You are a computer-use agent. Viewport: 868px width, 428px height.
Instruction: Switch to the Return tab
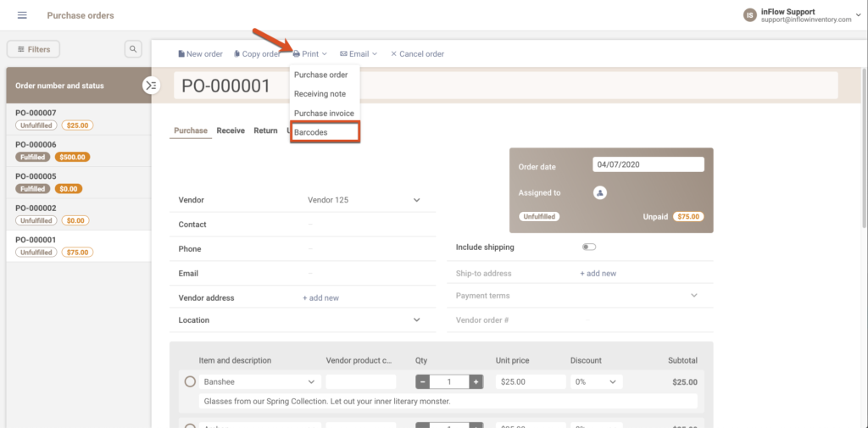(265, 131)
